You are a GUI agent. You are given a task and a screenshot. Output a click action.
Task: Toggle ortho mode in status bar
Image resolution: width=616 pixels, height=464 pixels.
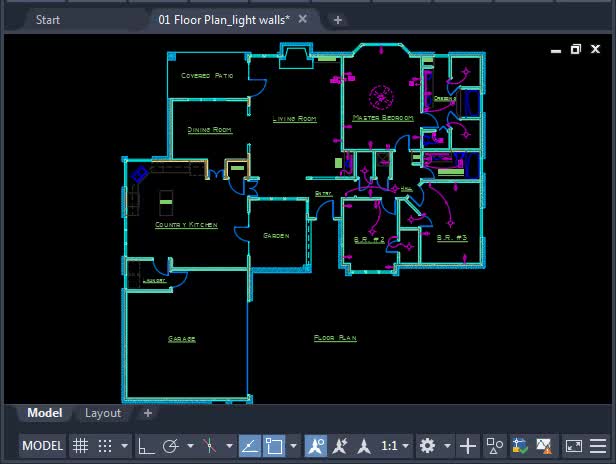(x=147, y=446)
